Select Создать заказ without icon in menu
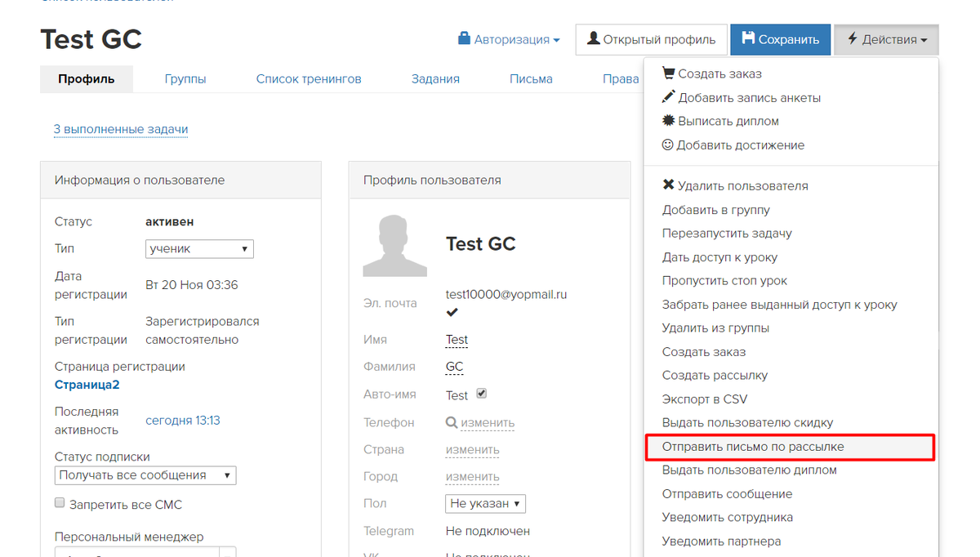The height and width of the screenshot is (557, 980). point(791,352)
